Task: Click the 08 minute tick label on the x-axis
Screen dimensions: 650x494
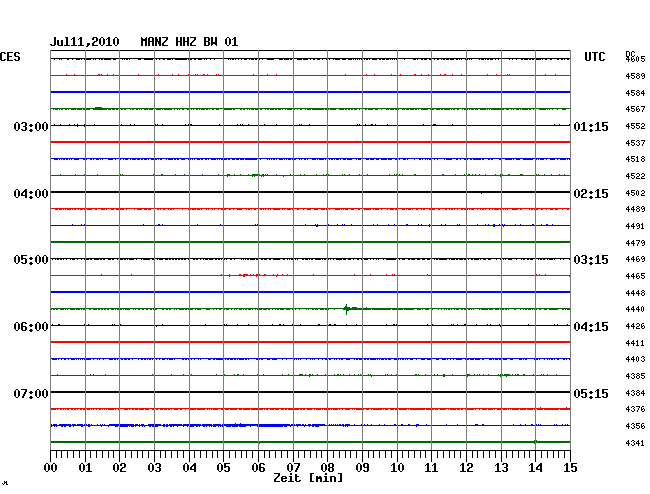Action: [328, 468]
